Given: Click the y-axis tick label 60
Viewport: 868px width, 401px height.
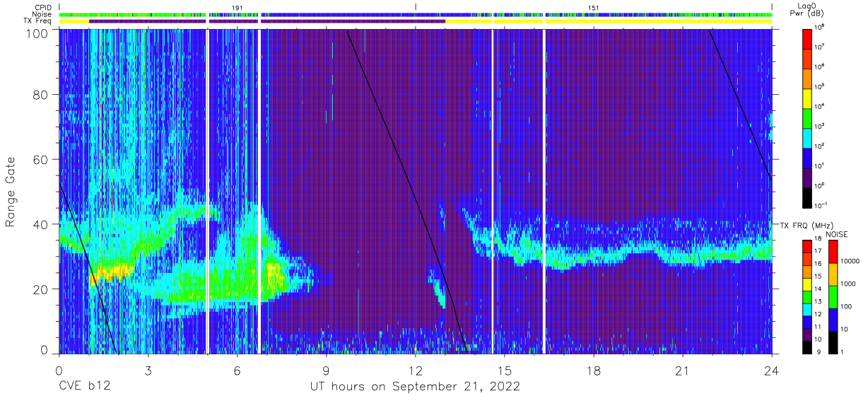Looking at the screenshot, I should pyautogui.click(x=41, y=160).
